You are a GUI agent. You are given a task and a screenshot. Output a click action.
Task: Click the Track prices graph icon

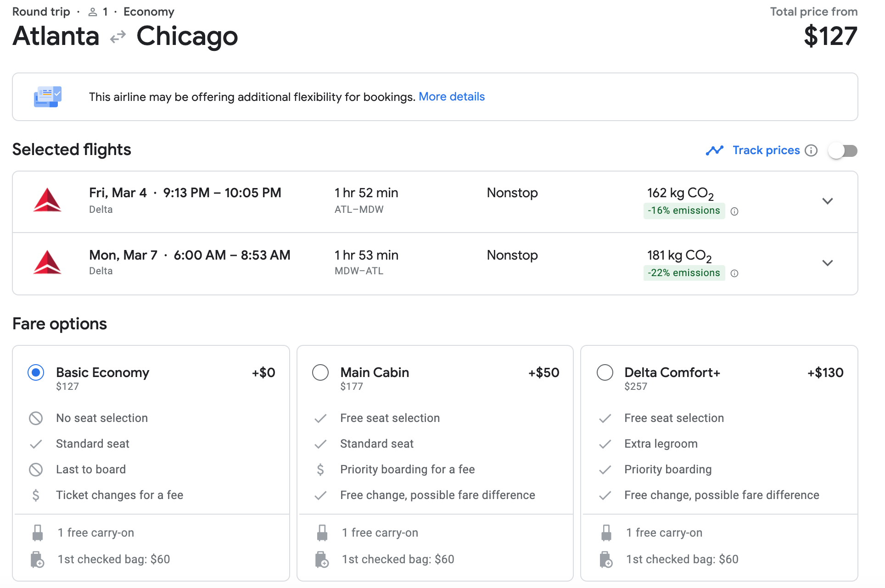714,150
